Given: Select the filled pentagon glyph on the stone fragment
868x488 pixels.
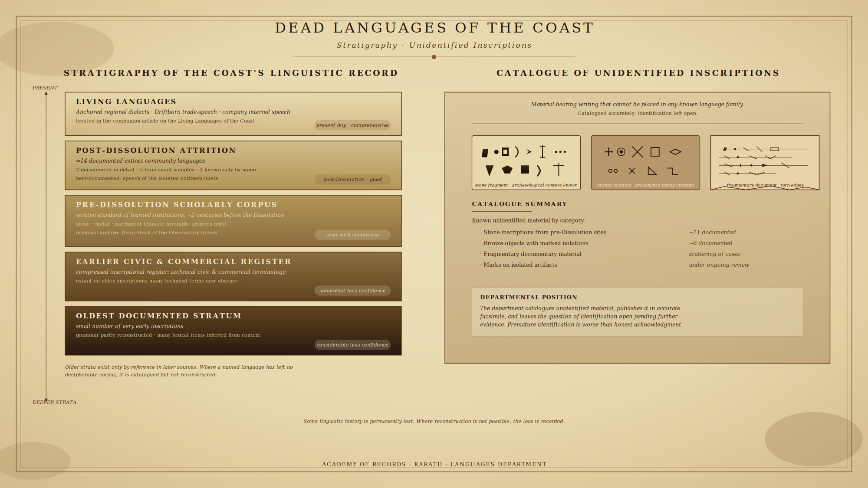Looking at the screenshot, I should pos(507,169).
